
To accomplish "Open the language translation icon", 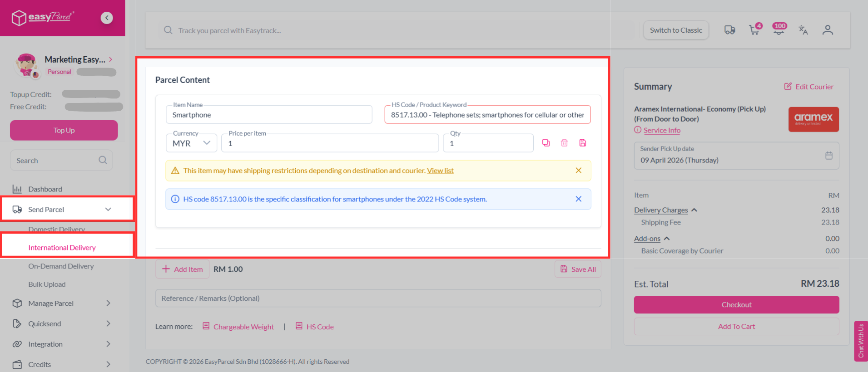I will point(803,30).
